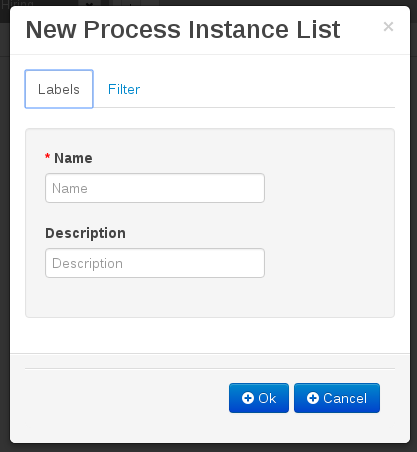Screen dimensions: 417x452
Task: Close the New Process Instance List dialog
Action: pyautogui.click(x=388, y=27)
